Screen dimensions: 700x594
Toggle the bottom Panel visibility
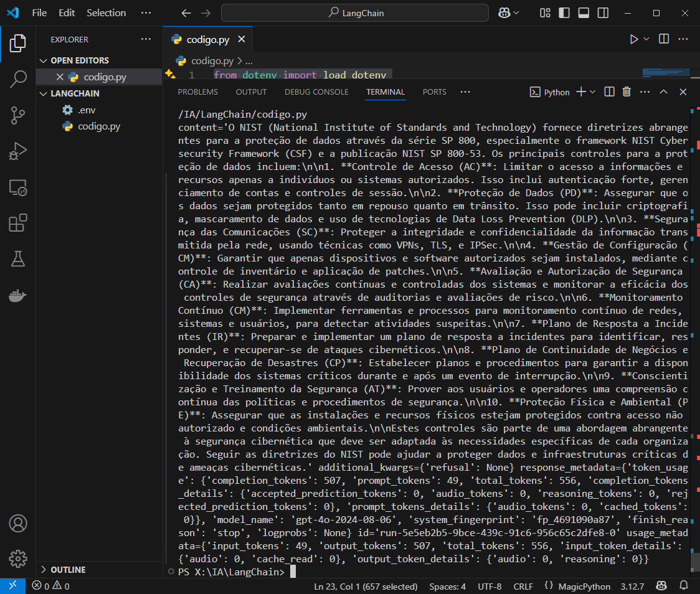[x=584, y=13]
